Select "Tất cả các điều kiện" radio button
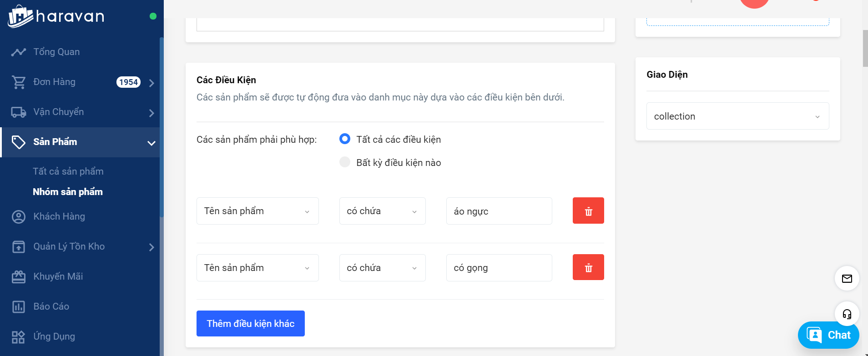Image resolution: width=868 pixels, height=356 pixels. [345, 139]
